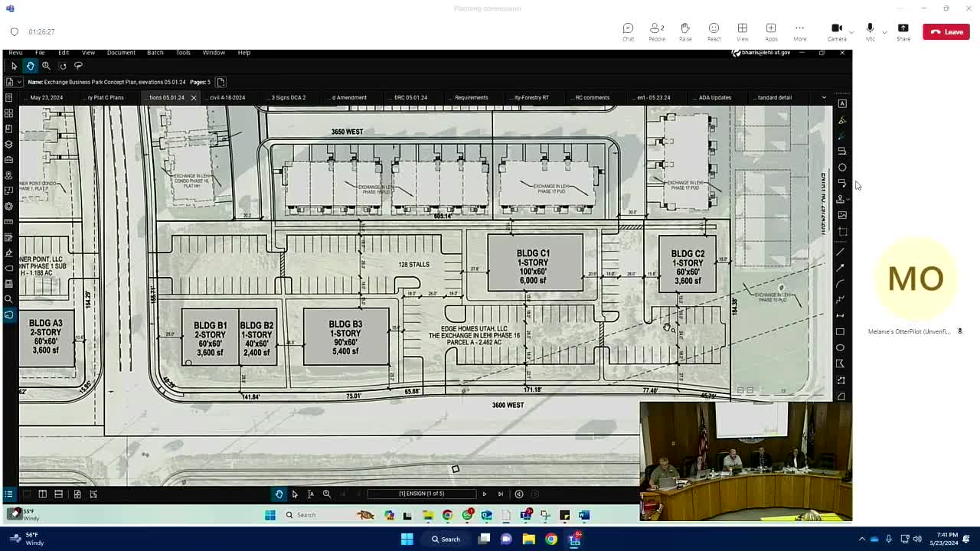Select the Select Text tool in the bottom toolbar
980x551 pixels.
[x=311, y=494]
